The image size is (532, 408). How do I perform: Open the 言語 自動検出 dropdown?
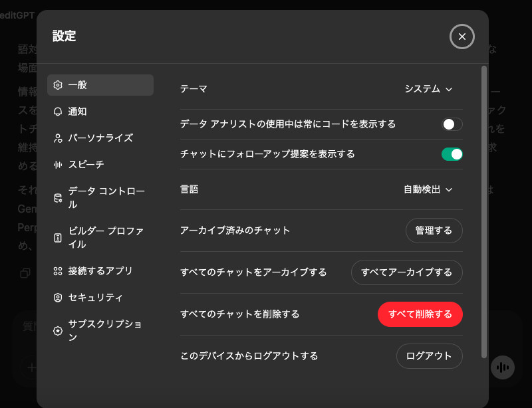(428, 189)
